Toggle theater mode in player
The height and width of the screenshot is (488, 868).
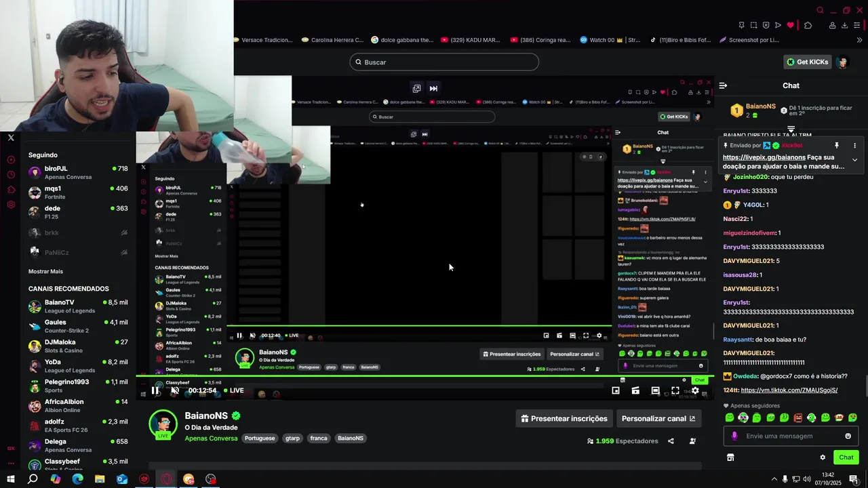pos(655,390)
